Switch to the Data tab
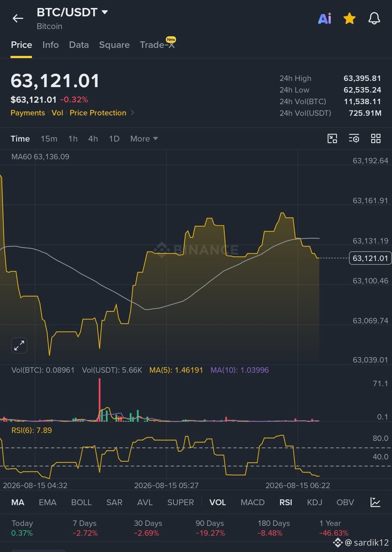 pyautogui.click(x=79, y=45)
